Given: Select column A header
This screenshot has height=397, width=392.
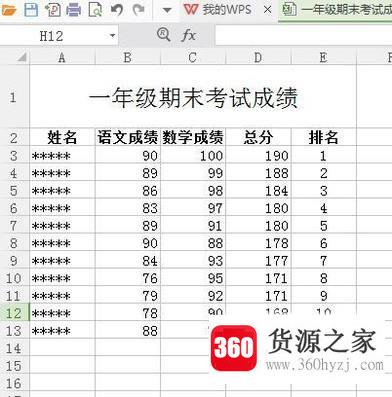Looking at the screenshot, I should [x=62, y=57].
